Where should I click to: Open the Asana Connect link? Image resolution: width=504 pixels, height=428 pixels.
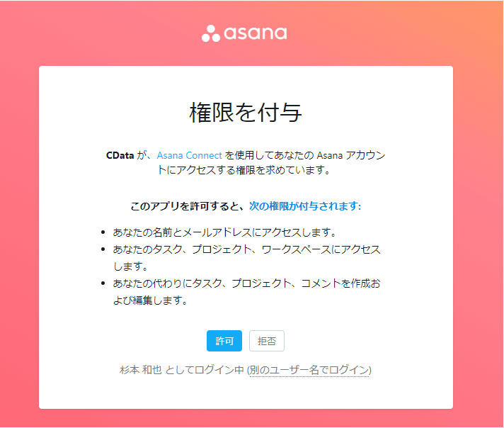click(x=190, y=155)
